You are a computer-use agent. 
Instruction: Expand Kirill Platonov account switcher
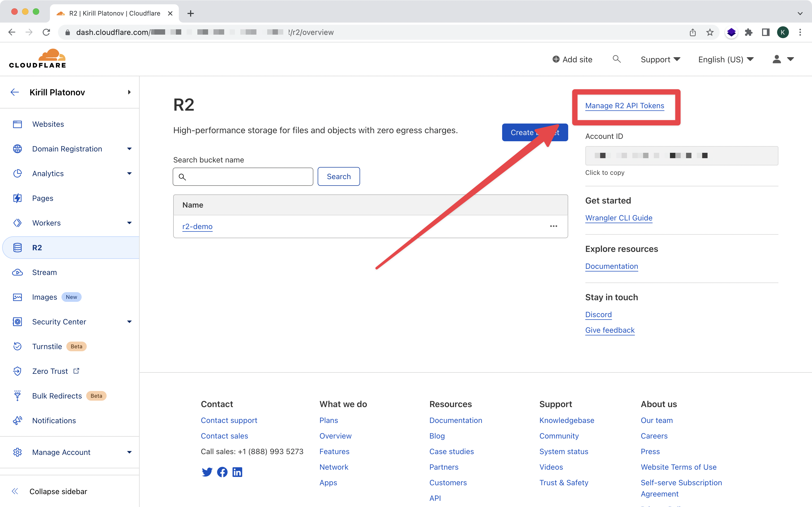click(x=129, y=92)
